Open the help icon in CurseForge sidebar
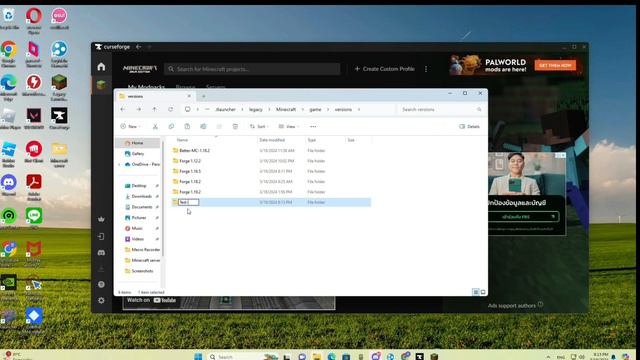 point(101,284)
